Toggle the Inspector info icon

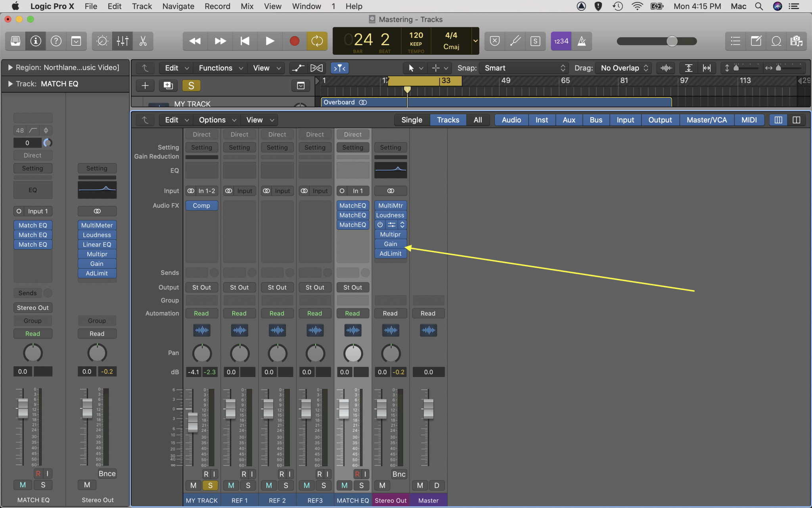(36, 41)
